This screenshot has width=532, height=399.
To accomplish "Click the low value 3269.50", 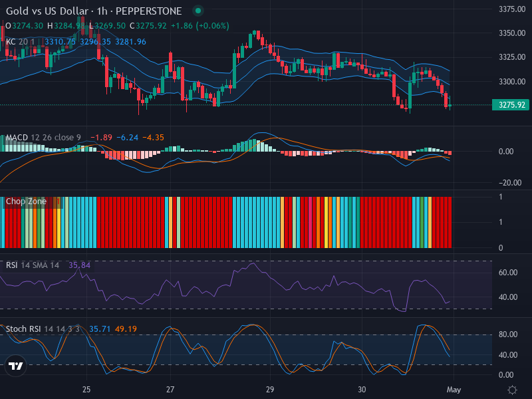I will [110, 26].
